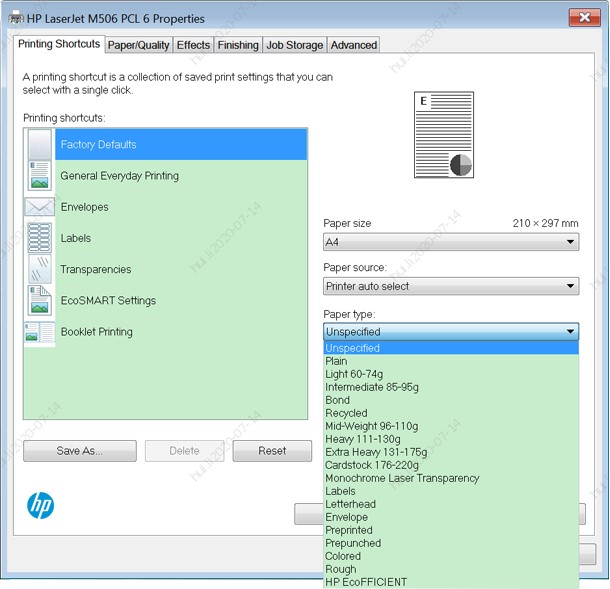Open the Paper/Quality tab
610x589 pixels.
tap(138, 45)
